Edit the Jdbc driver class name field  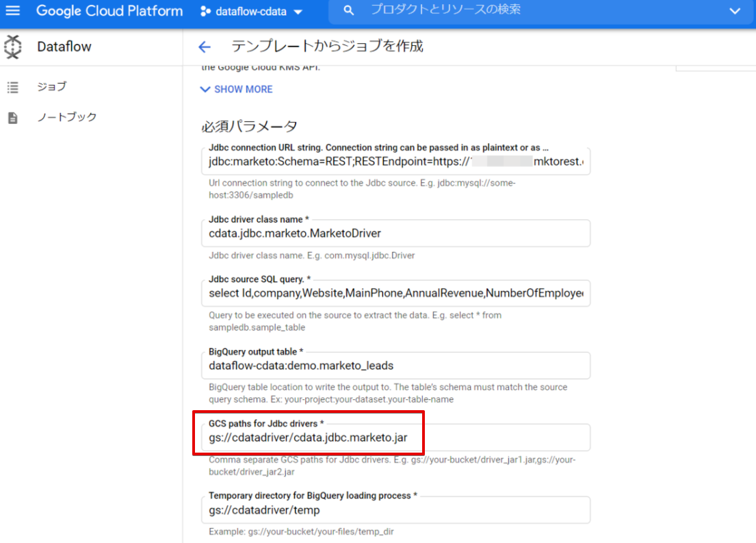[396, 233]
